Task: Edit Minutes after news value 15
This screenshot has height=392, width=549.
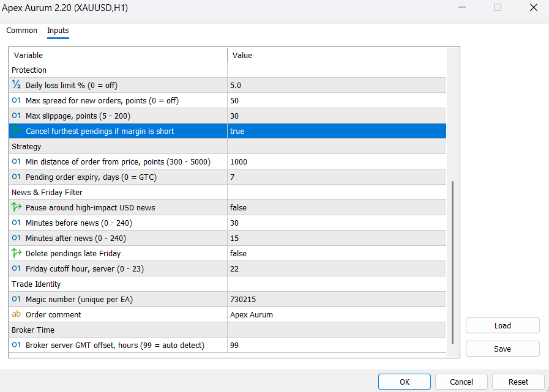Action: click(337, 239)
